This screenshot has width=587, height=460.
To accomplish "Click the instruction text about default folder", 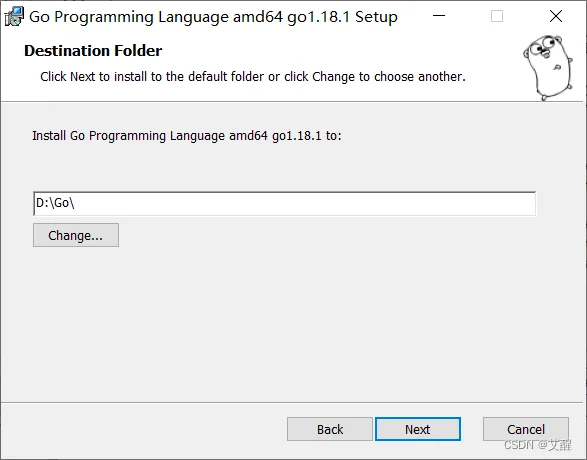I will (x=253, y=77).
